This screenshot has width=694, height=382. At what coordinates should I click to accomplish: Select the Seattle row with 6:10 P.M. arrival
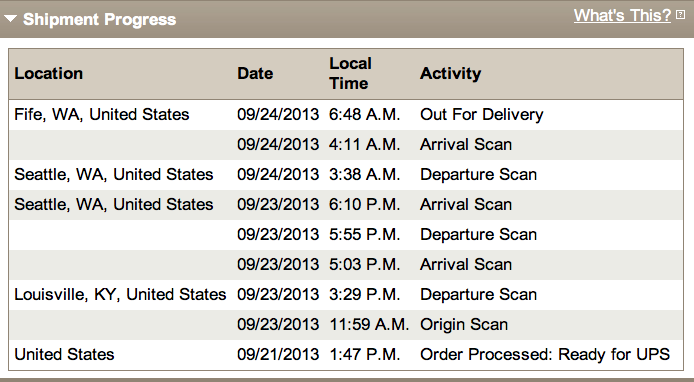pos(345,205)
